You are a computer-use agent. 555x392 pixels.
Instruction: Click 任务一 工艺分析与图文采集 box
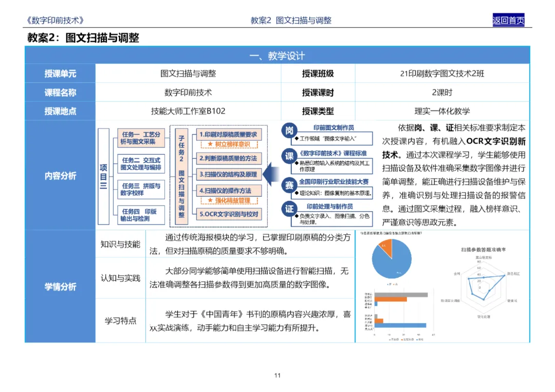click(x=141, y=138)
